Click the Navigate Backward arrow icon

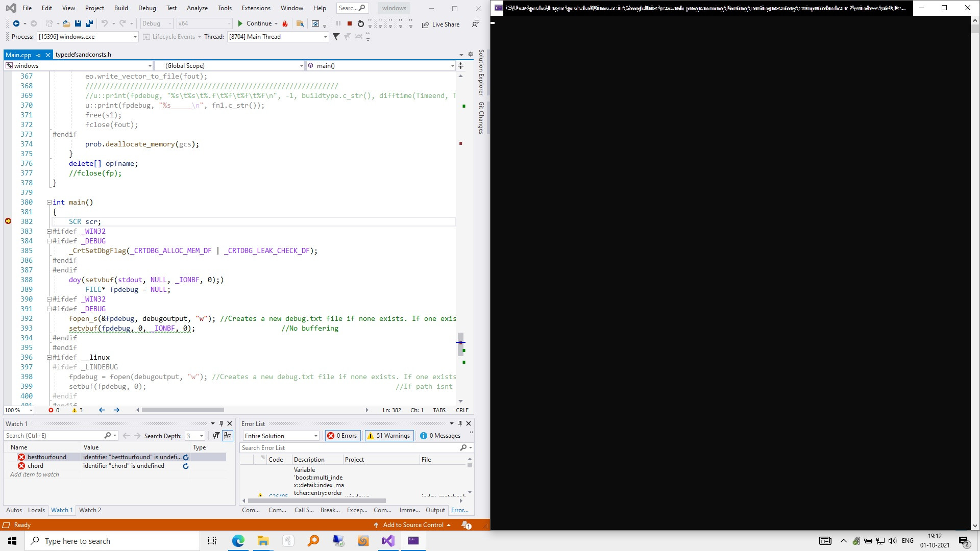tap(16, 23)
